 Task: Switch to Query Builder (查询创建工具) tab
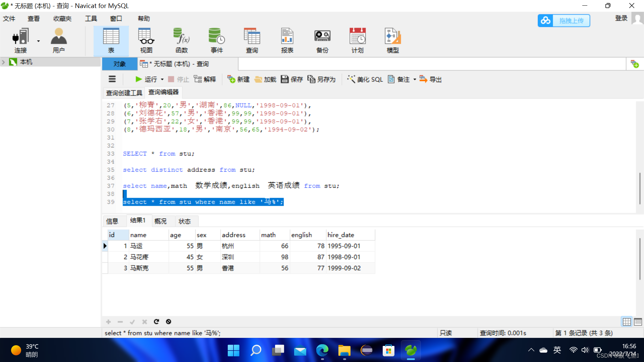pos(124,93)
